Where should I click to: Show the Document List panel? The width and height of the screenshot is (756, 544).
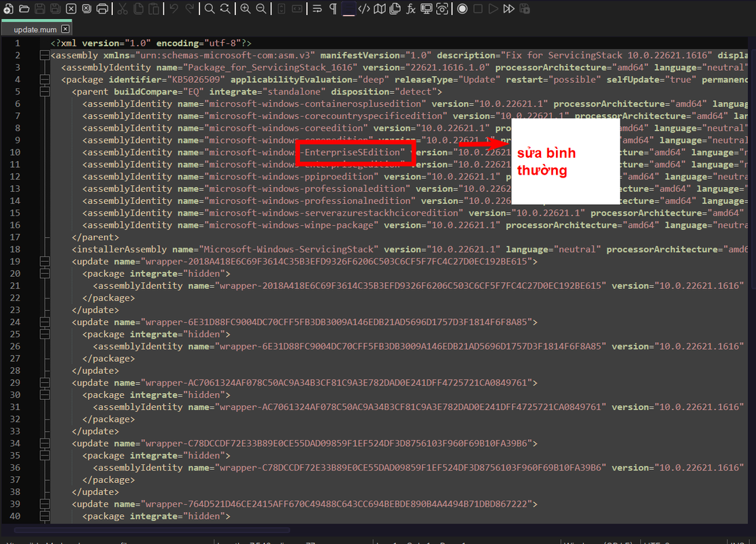[x=395, y=9]
